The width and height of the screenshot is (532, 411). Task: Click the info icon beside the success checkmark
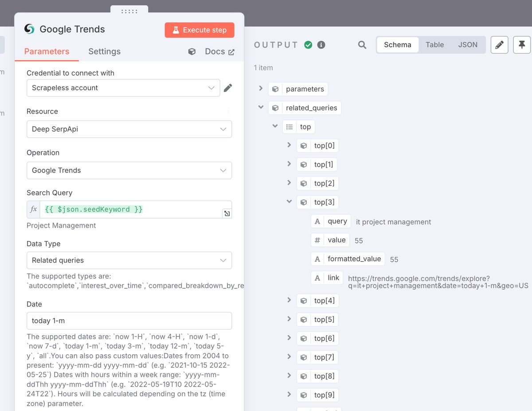click(x=321, y=44)
